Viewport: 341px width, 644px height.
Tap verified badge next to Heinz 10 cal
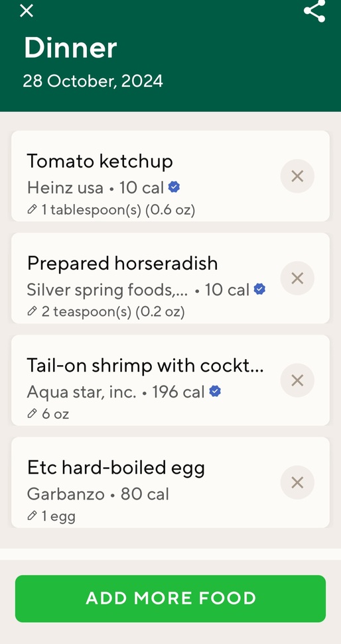[174, 188]
